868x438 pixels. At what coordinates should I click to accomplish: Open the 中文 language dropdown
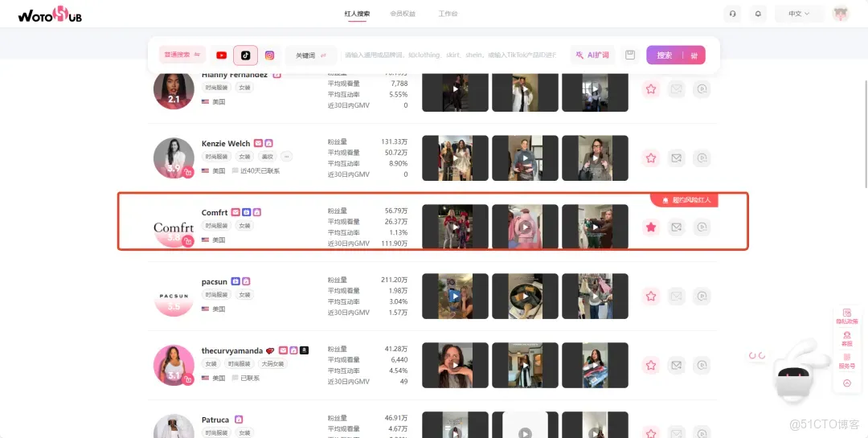[799, 14]
